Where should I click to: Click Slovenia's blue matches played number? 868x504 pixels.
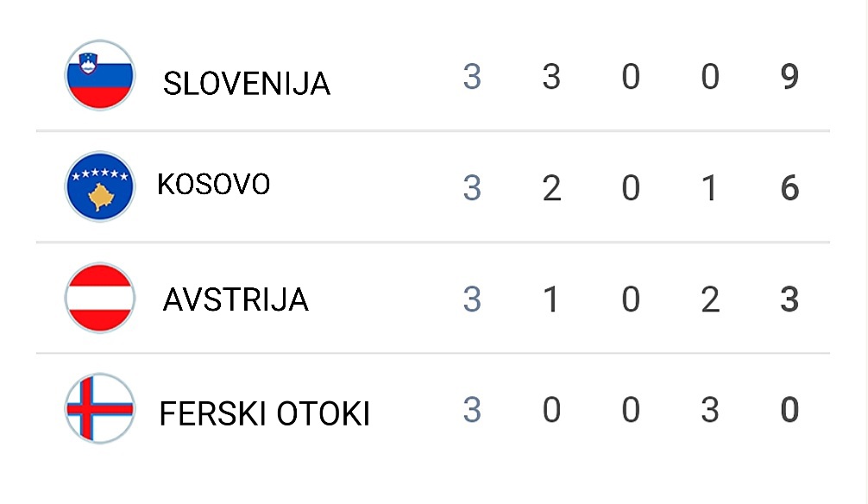tap(472, 77)
